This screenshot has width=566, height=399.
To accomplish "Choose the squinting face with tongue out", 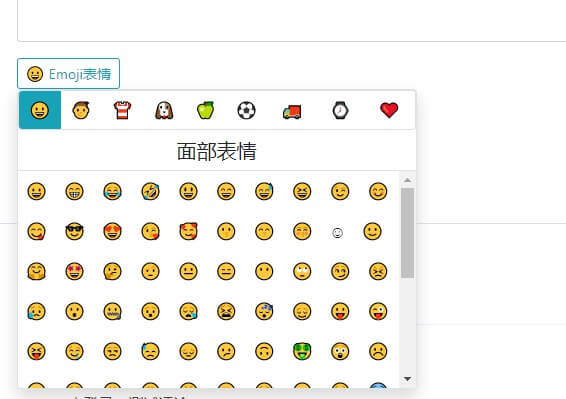I will (36, 351).
